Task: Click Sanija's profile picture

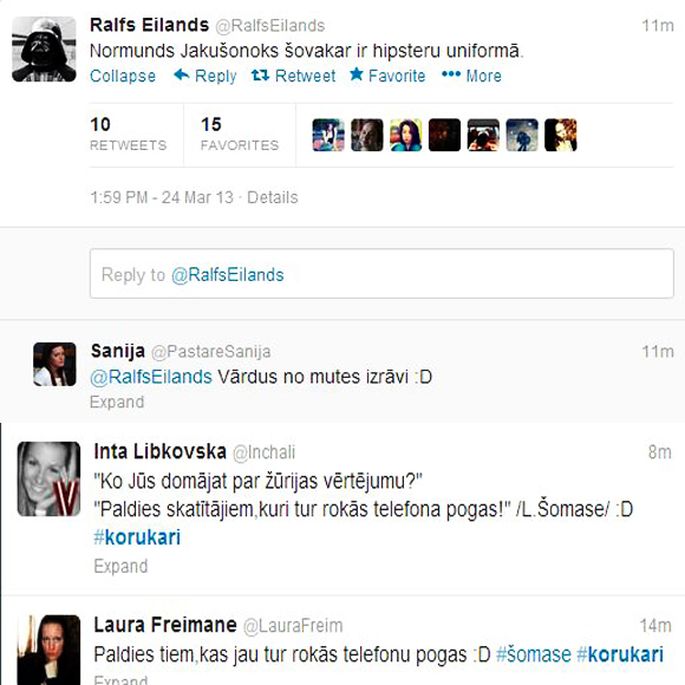Action: tap(55, 364)
